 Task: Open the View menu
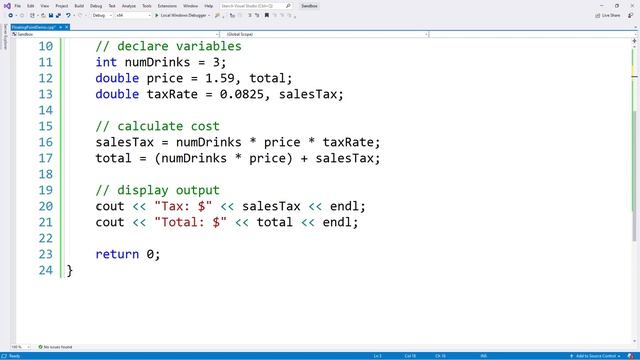pos(44,6)
